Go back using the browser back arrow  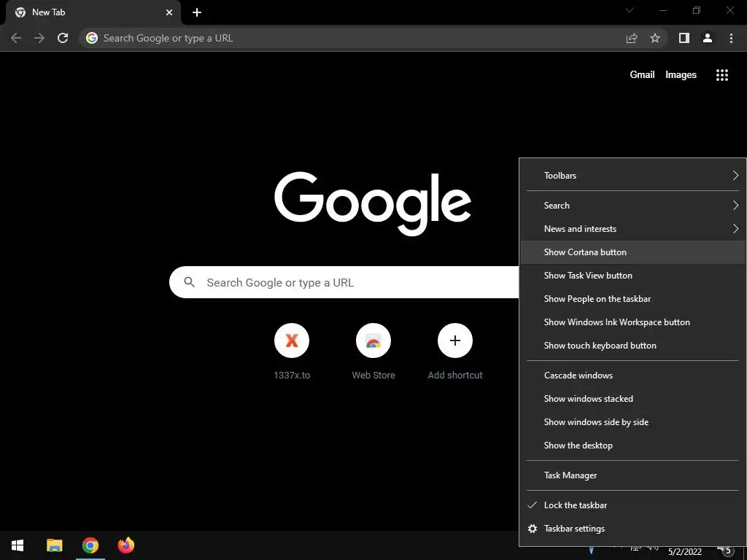(16, 38)
